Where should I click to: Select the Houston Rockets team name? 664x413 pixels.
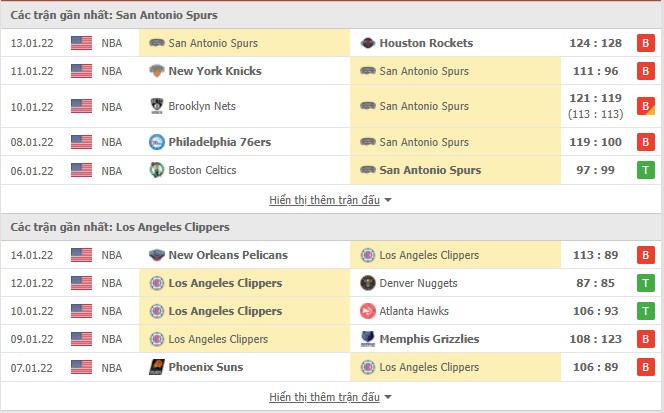[x=427, y=43]
